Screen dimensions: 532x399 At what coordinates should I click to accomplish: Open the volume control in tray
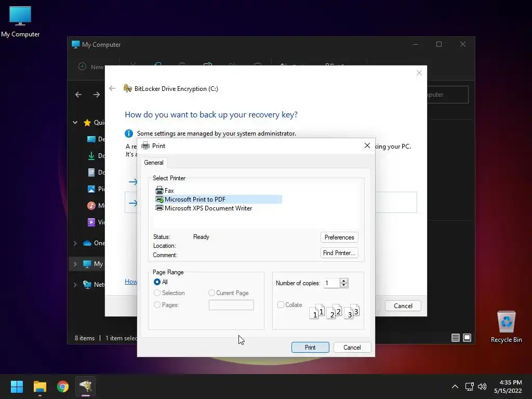click(482, 387)
